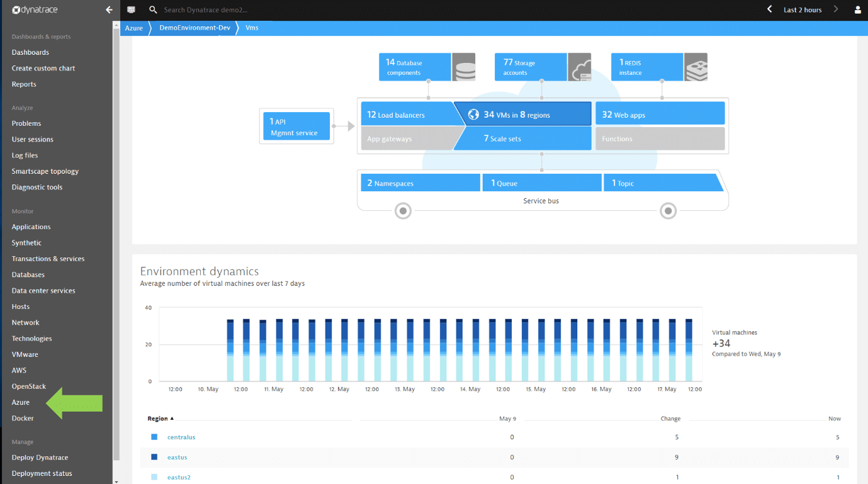
Task: Open the Last 2 hours timeframe selector
Action: tap(803, 9)
